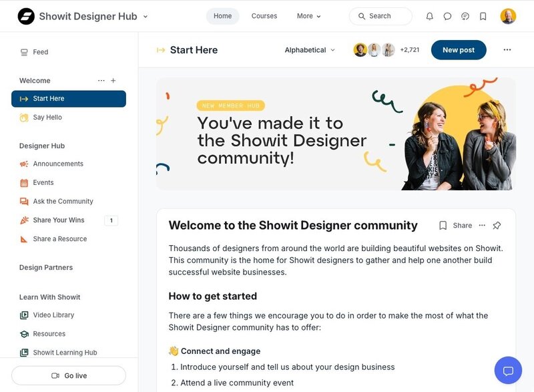Go to the Home tab
The image size is (534, 392).
click(x=222, y=16)
